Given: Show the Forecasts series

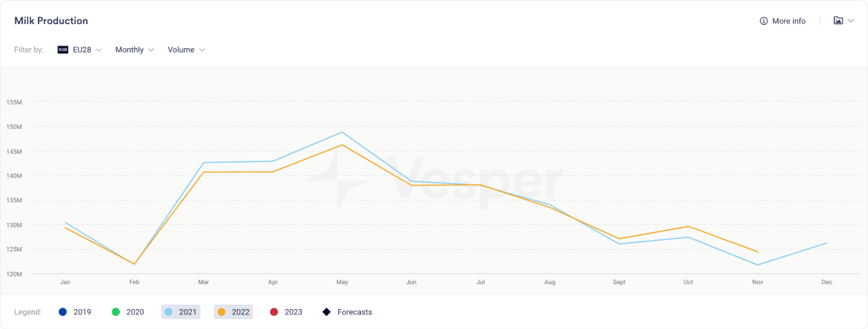Looking at the screenshot, I should pos(348,312).
